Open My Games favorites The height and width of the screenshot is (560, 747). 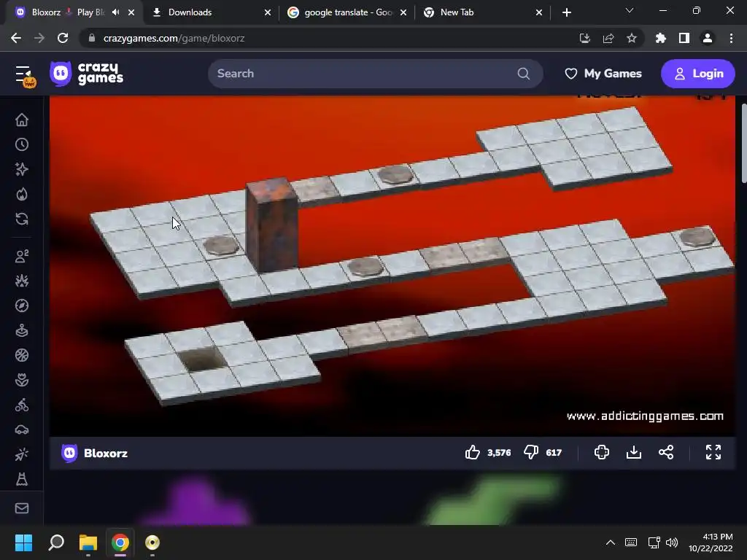pyautogui.click(x=603, y=74)
